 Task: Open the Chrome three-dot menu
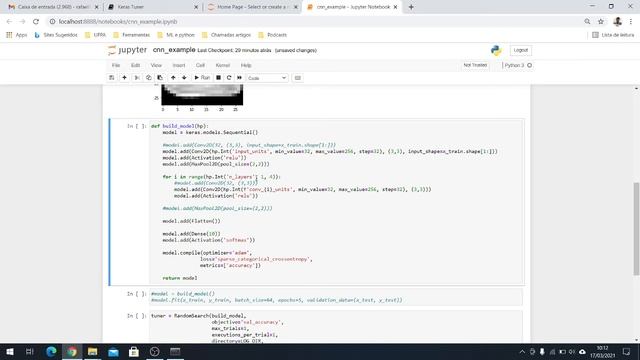[x=631, y=22]
